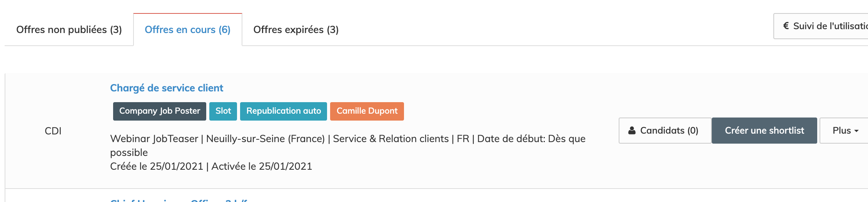Image resolution: width=868 pixels, height=202 pixels.
Task: Click the CDI contract type label
Action: point(53,131)
